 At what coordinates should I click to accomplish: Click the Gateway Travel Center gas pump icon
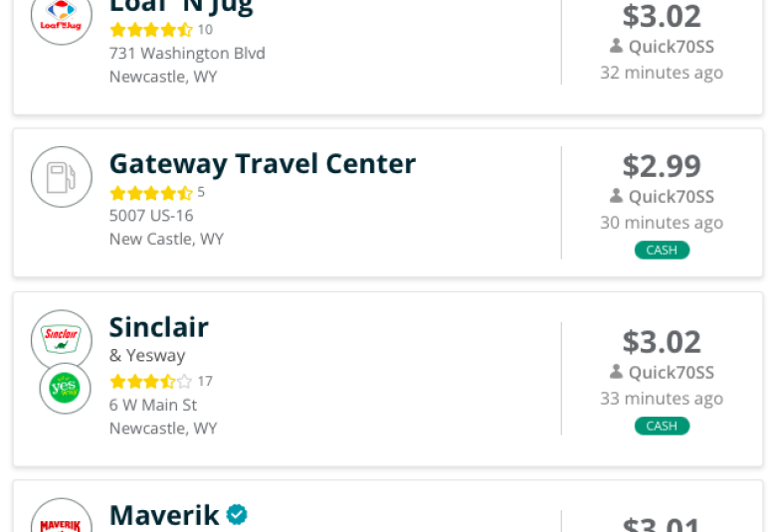coord(62,177)
